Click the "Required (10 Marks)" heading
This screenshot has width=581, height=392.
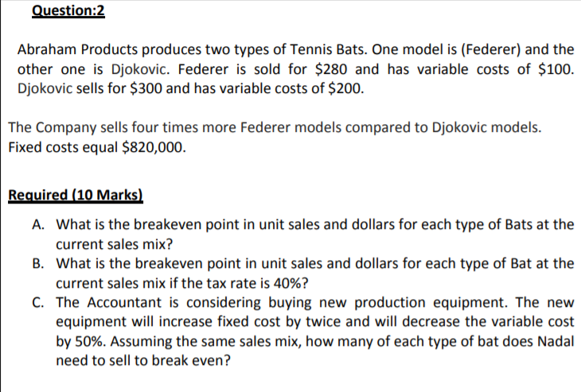(75, 194)
